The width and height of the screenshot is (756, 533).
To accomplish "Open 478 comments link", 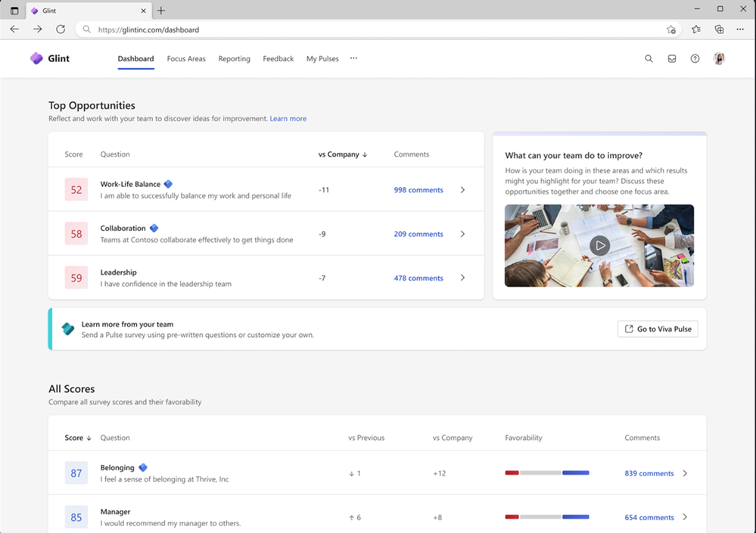I will (x=418, y=278).
